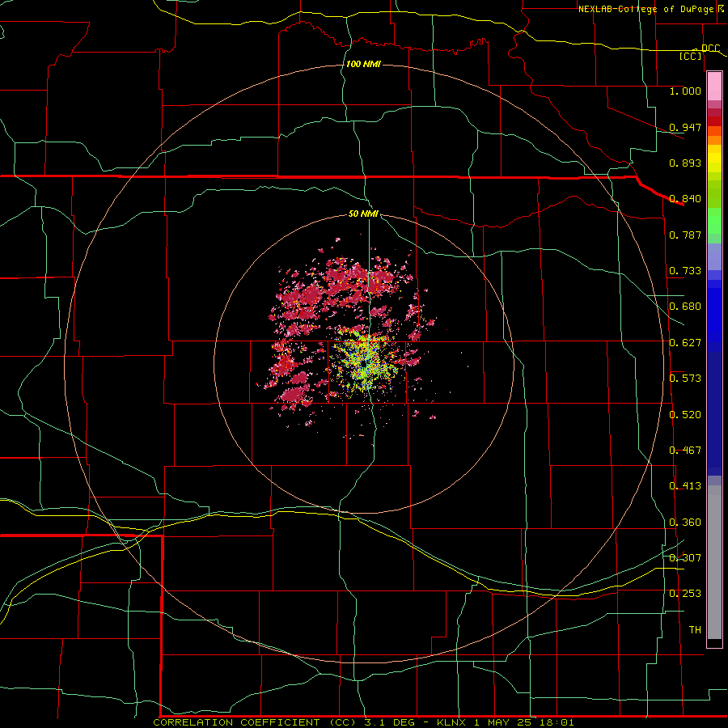Click the "50 NMI" range ring label
Viewport: 728px width, 728px height.
(363, 214)
